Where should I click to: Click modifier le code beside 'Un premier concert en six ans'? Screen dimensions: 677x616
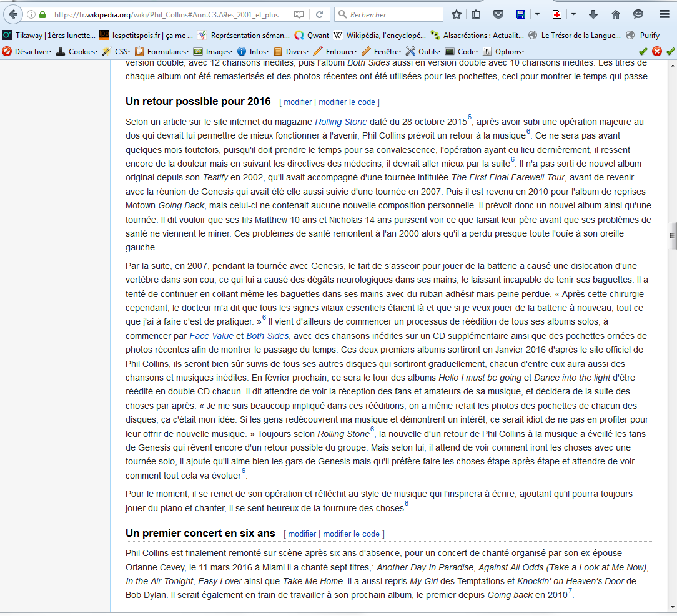351,534
